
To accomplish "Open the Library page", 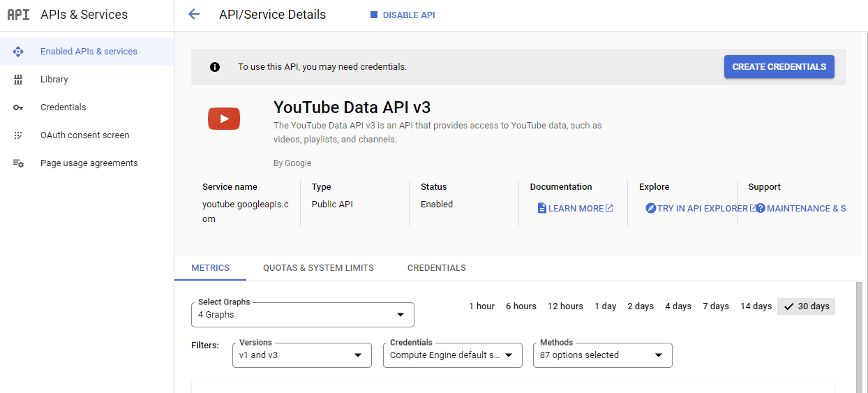I will point(87,80).
